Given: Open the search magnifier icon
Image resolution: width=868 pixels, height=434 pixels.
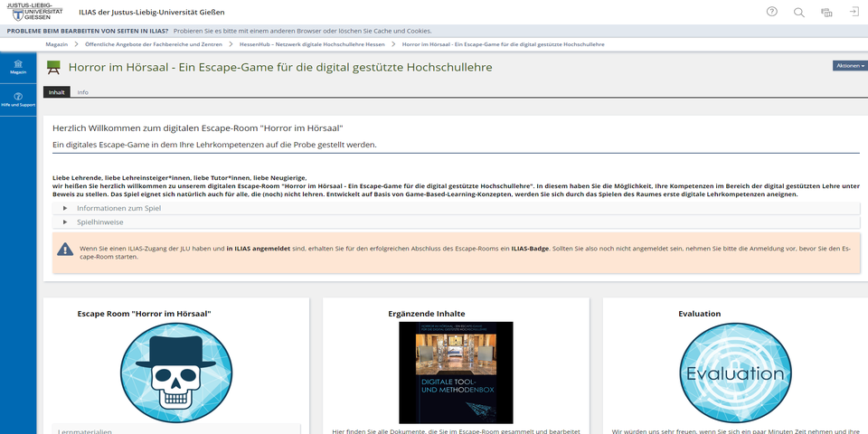Looking at the screenshot, I should (798, 12).
